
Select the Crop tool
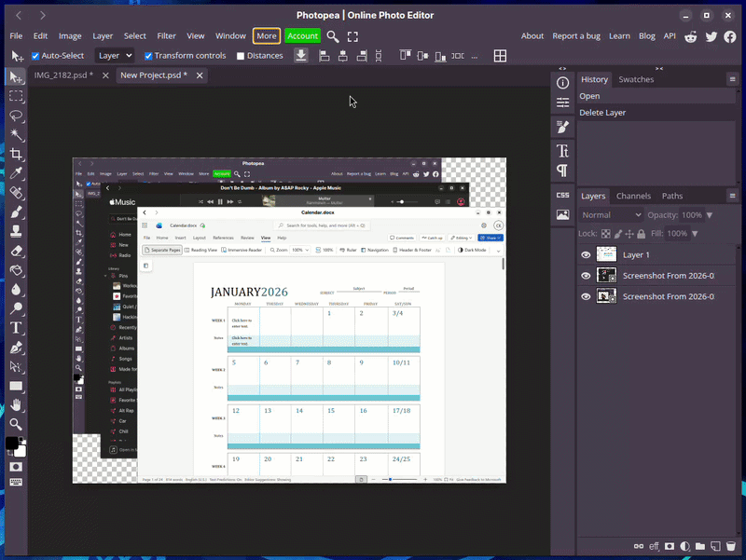(17, 154)
